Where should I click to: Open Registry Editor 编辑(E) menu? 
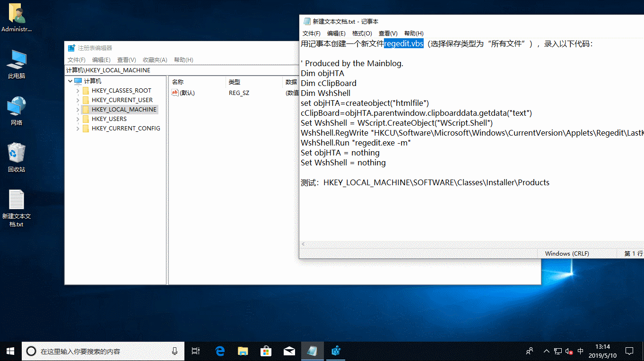pyautogui.click(x=101, y=60)
